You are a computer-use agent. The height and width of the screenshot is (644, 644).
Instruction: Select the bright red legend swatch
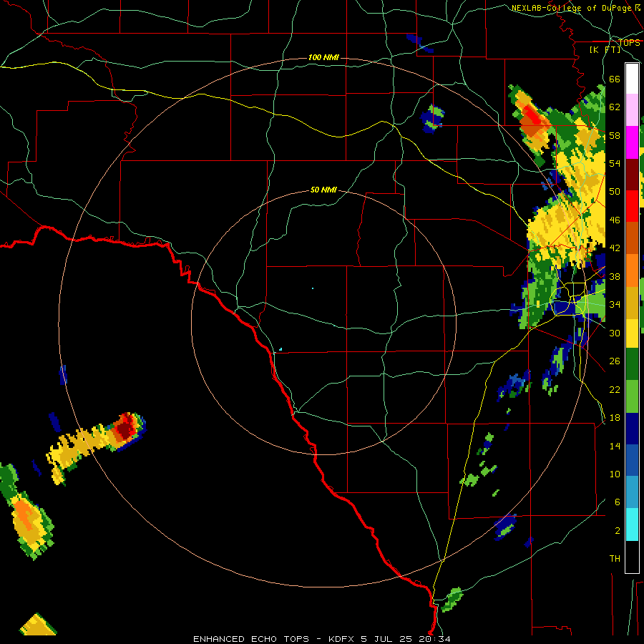click(x=632, y=206)
